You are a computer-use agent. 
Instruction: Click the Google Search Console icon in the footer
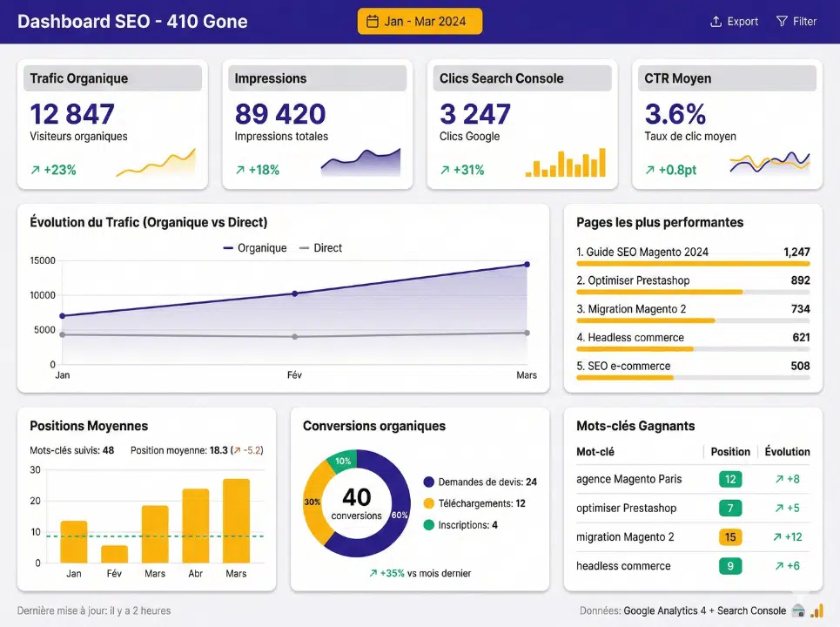click(x=799, y=610)
